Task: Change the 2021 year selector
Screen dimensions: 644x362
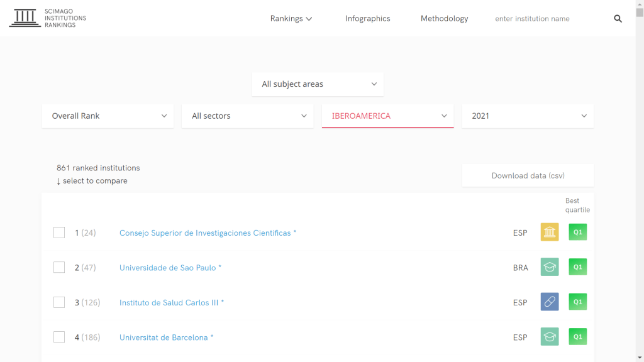Action: click(x=528, y=116)
